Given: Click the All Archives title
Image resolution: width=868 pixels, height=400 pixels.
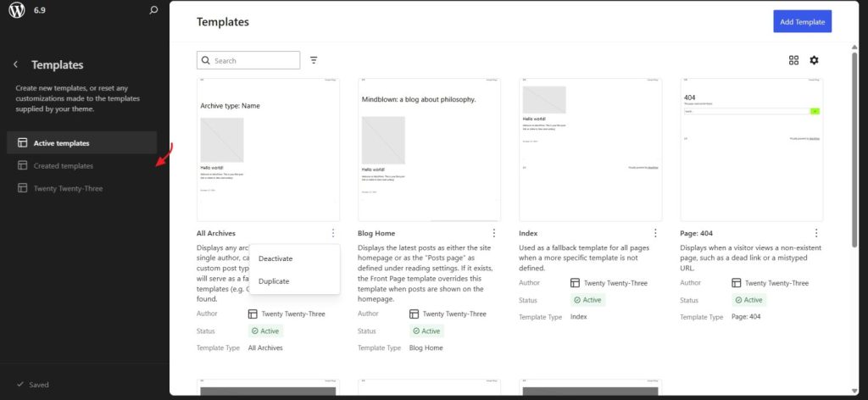Looking at the screenshot, I should tap(216, 233).
